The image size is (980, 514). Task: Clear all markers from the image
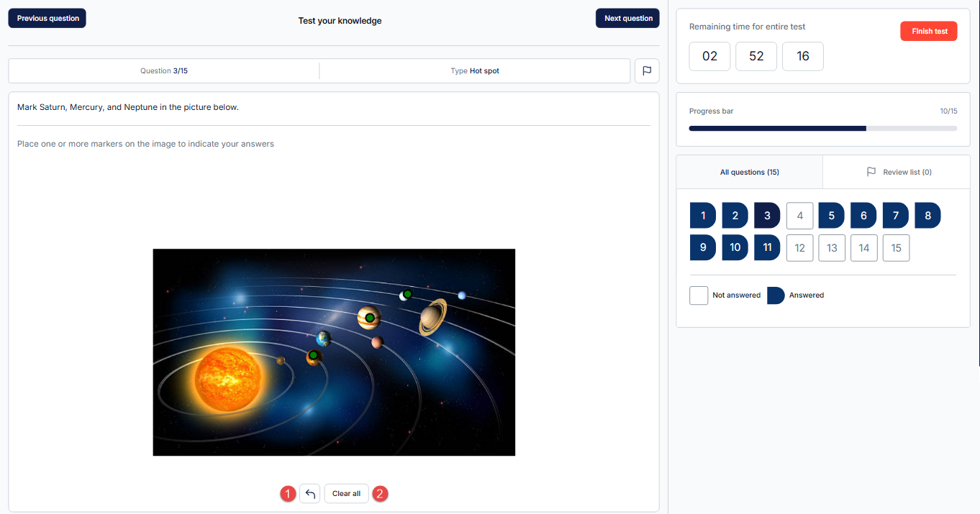tap(346, 494)
